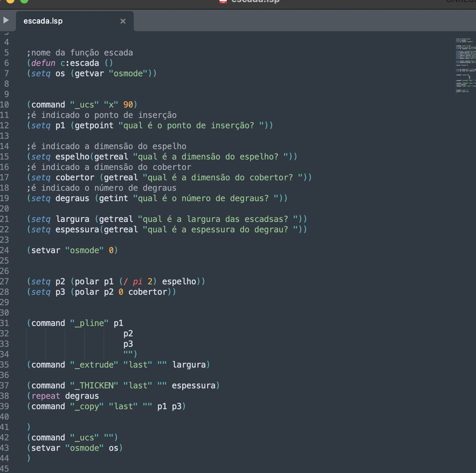Click line number 38 in gutter
This screenshot has width=476, height=473.
tap(5, 396)
